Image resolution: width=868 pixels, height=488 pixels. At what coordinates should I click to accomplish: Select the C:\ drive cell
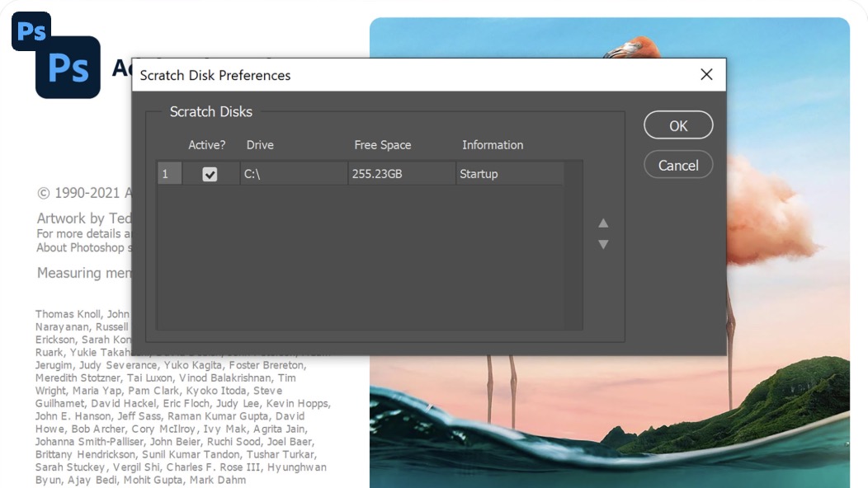(x=294, y=174)
